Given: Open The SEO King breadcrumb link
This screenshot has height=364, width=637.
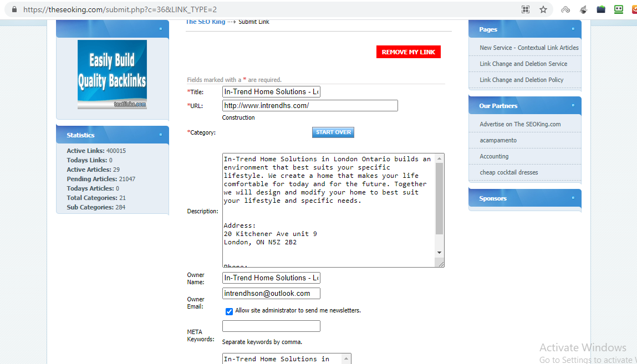Looking at the screenshot, I should pyautogui.click(x=206, y=22).
